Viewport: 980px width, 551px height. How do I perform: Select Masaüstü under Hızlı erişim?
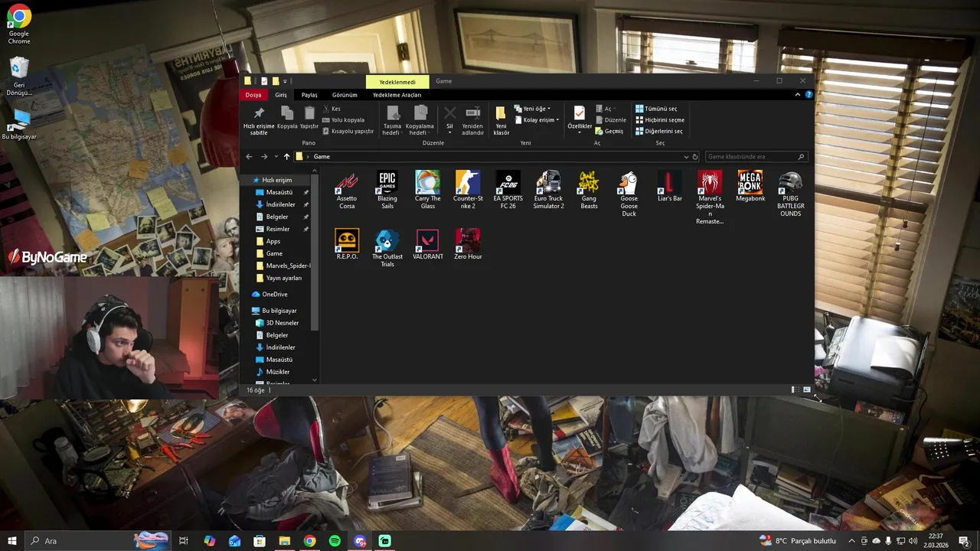pyautogui.click(x=280, y=192)
